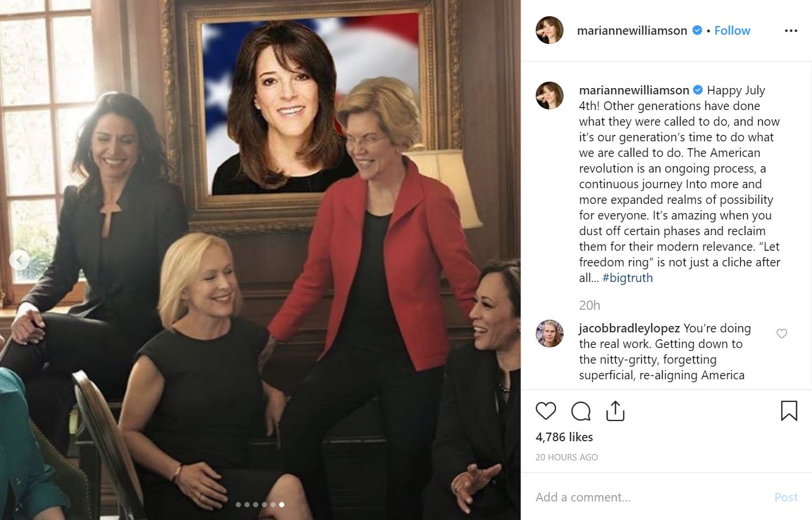Go to the previous photo with the left arrow

point(19,260)
